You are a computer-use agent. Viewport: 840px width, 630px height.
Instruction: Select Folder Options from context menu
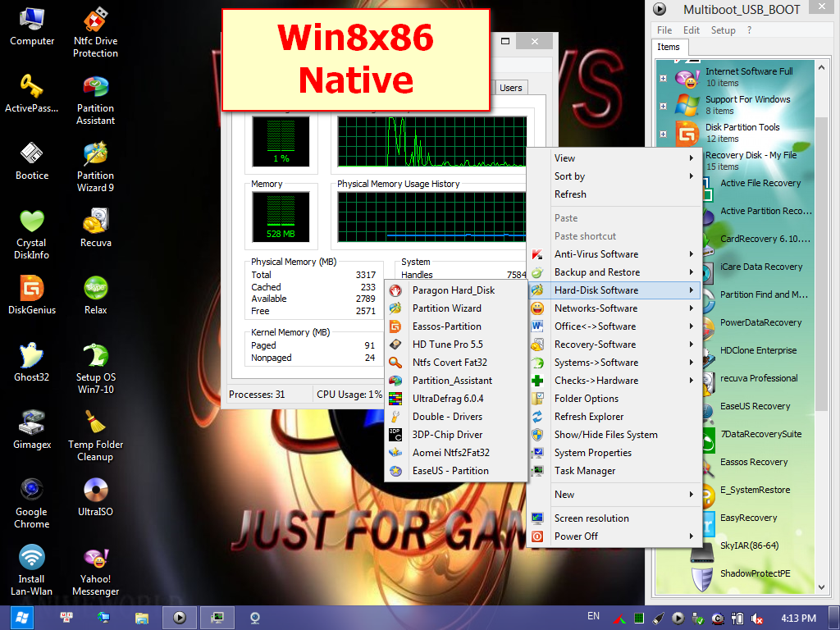click(614, 399)
